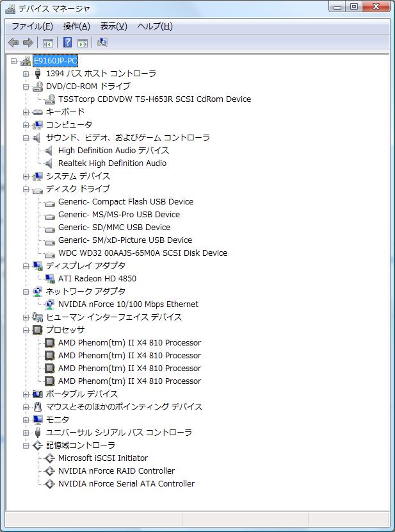Click the USB controller category icon
Viewport: 395px width, 532px height.
click(38, 433)
